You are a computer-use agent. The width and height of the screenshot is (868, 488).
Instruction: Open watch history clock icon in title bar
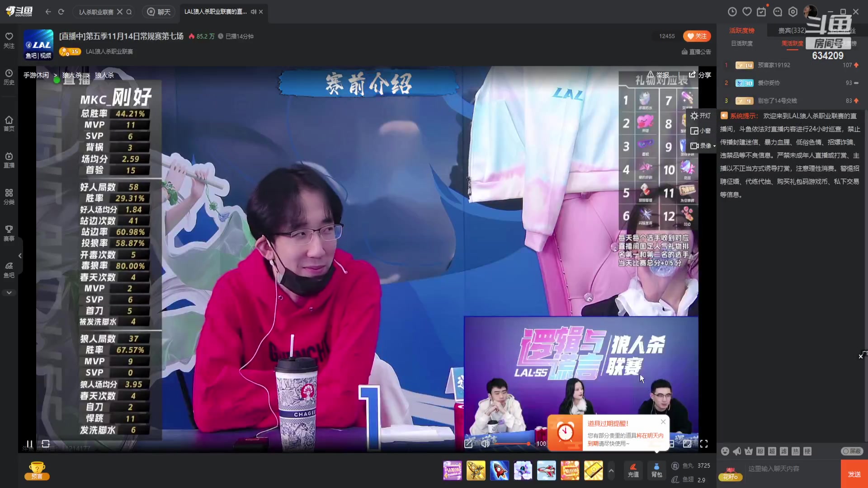(732, 12)
